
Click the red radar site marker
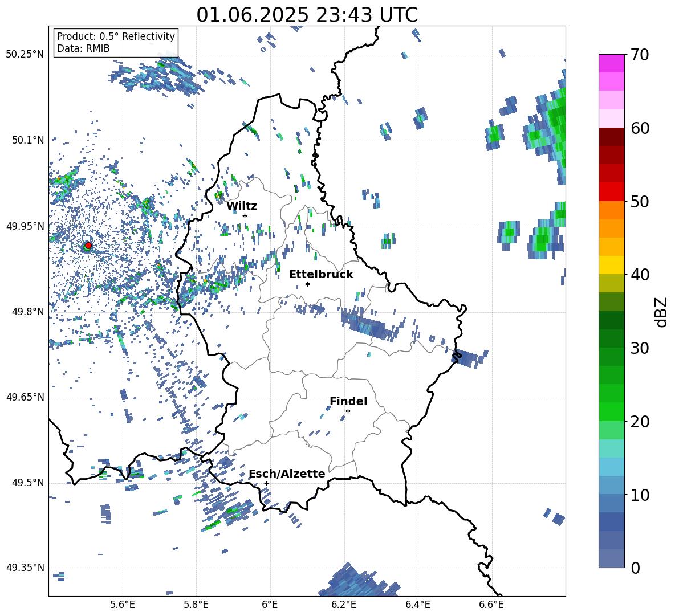tap(88, 245)
